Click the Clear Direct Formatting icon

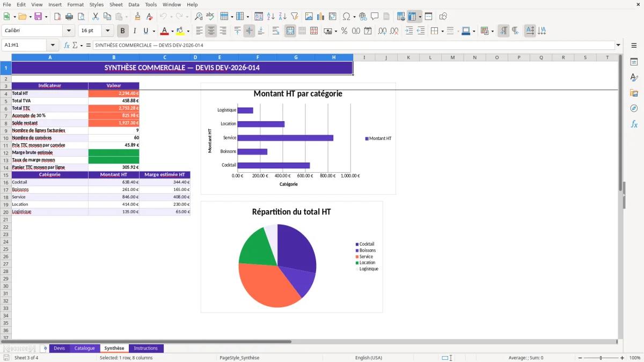(149, 17)
